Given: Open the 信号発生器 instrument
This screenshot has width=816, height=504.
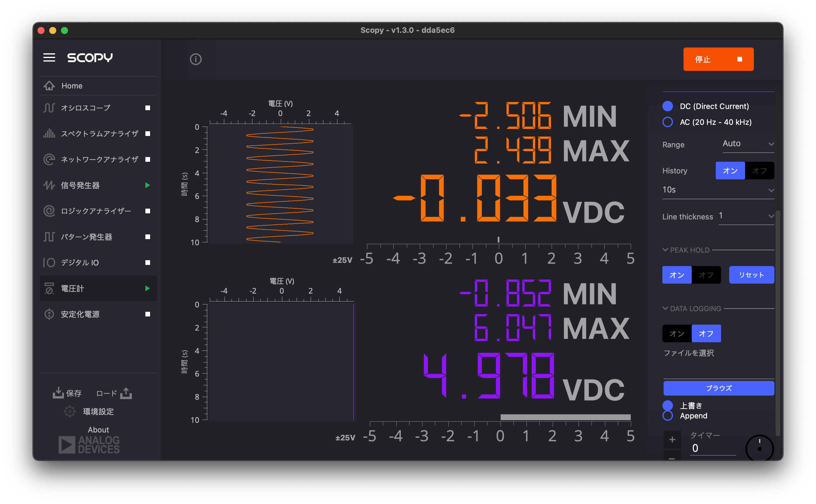Looking at the screenshot, I should tap(98, 185).
